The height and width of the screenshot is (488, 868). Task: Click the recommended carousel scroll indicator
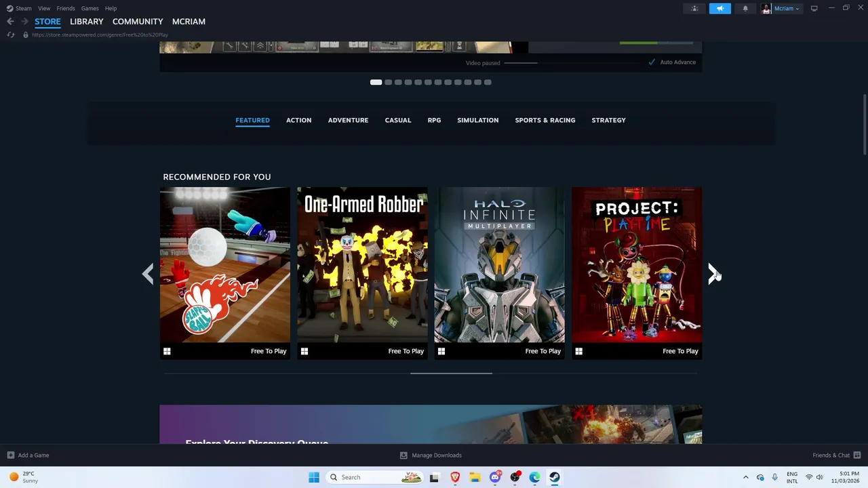click(451, 373)
